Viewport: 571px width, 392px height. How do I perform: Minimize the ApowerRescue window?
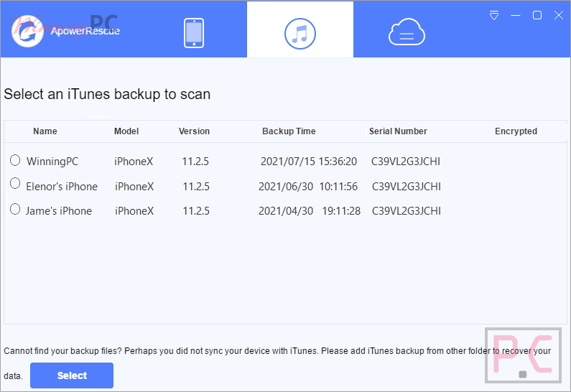point(516,15)
